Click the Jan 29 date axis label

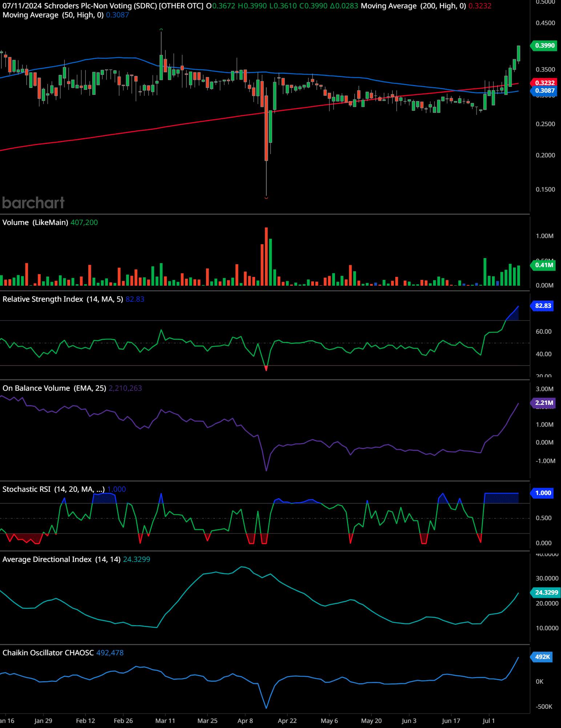point(43,721)
